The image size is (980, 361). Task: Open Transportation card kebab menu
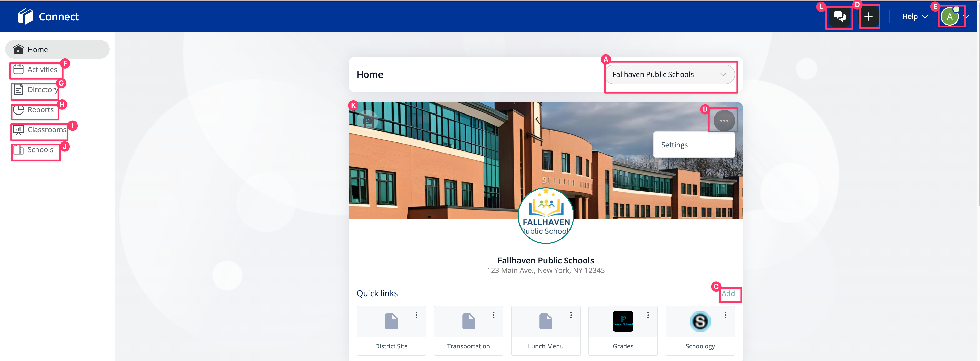click(493, 315)
